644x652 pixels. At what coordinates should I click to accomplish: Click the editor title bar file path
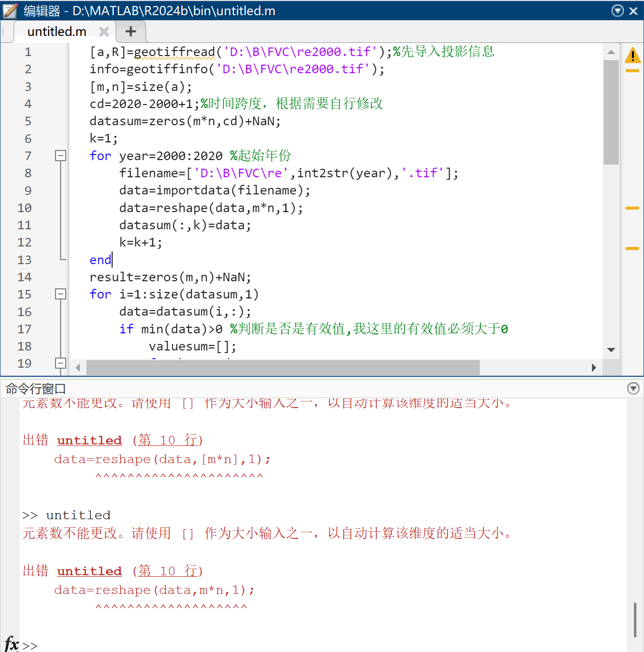[174, 11]
